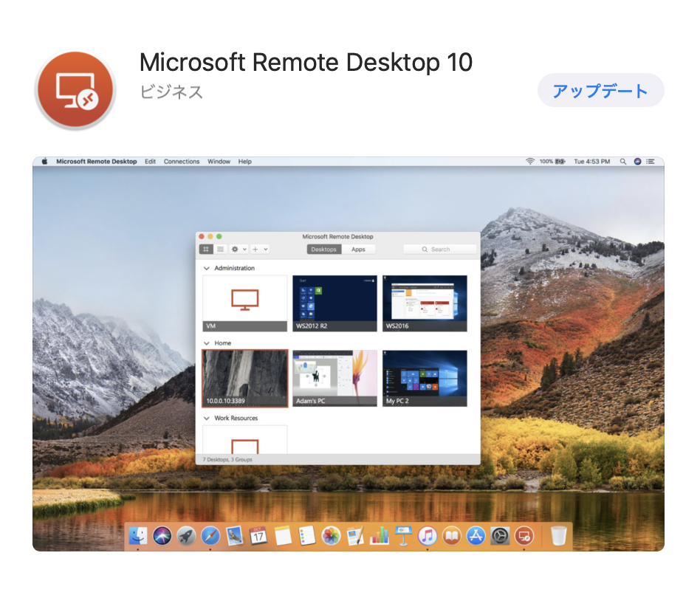Screen dimensions: 700x595
Task: Collapse the Administration group
Action: pyautogui.click(x=206, y=268)
